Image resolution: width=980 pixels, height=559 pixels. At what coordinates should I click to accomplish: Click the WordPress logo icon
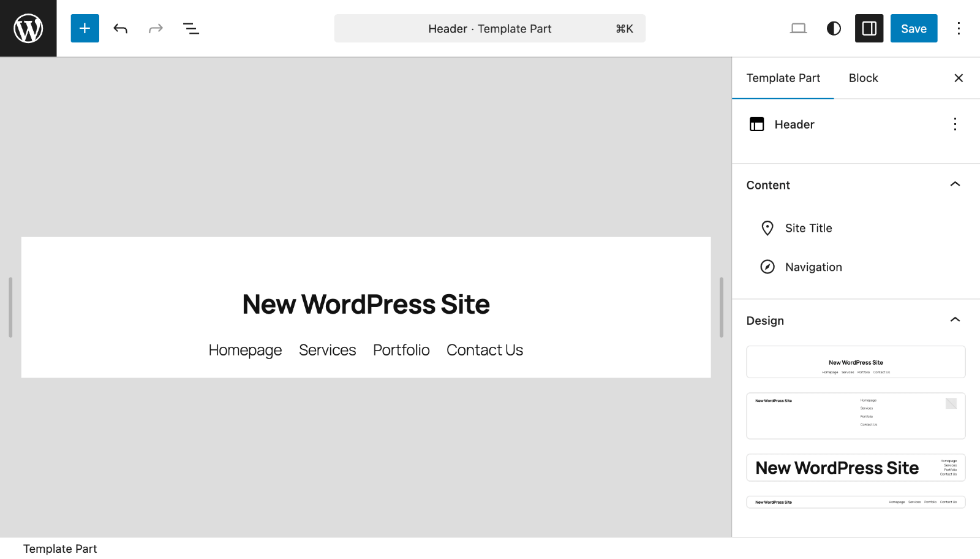[x=28, y=28]
